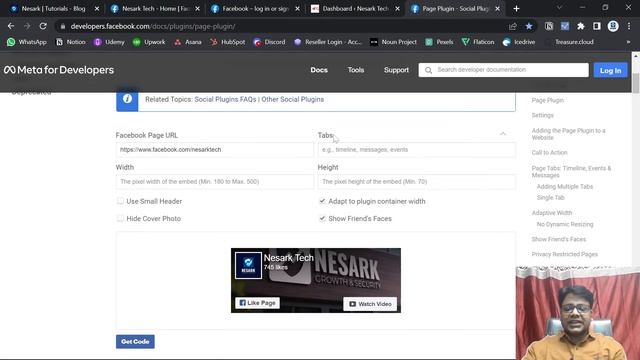Bookmark this page with star icon
The width and height of the screenshot is (640, 360).
point(529,26)
